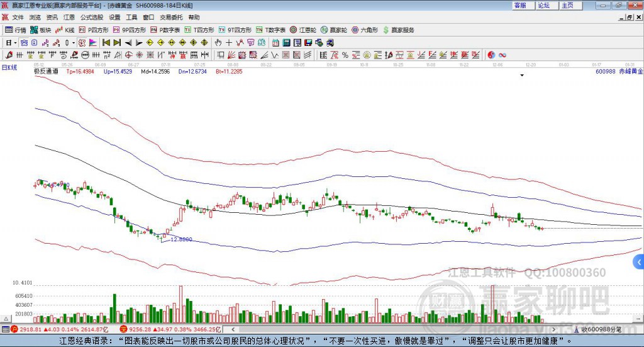This screenshot has width=644, height=347.
Task: Click the colored flag icon
Action: [93, 43]
